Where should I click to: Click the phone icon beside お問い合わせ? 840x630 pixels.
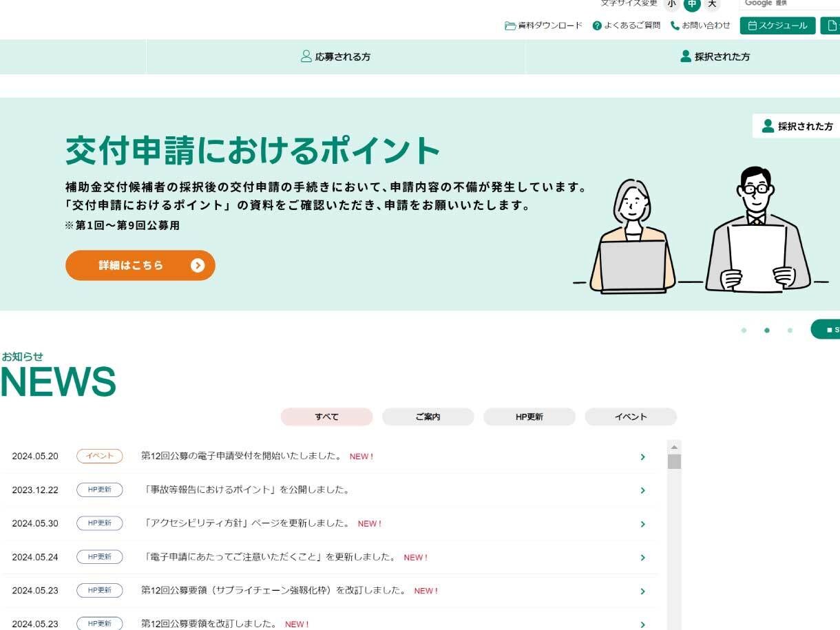pos(675,25)
